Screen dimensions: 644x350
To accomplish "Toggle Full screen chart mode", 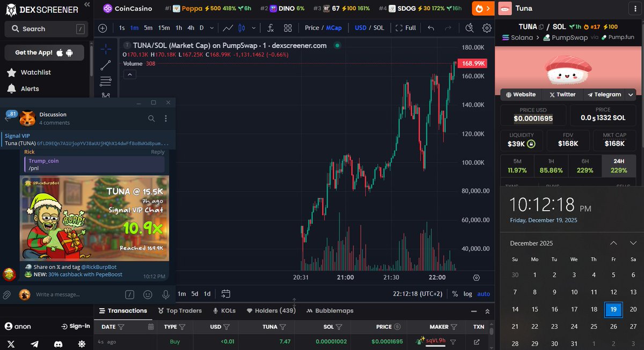I will (x=406, y=28).
